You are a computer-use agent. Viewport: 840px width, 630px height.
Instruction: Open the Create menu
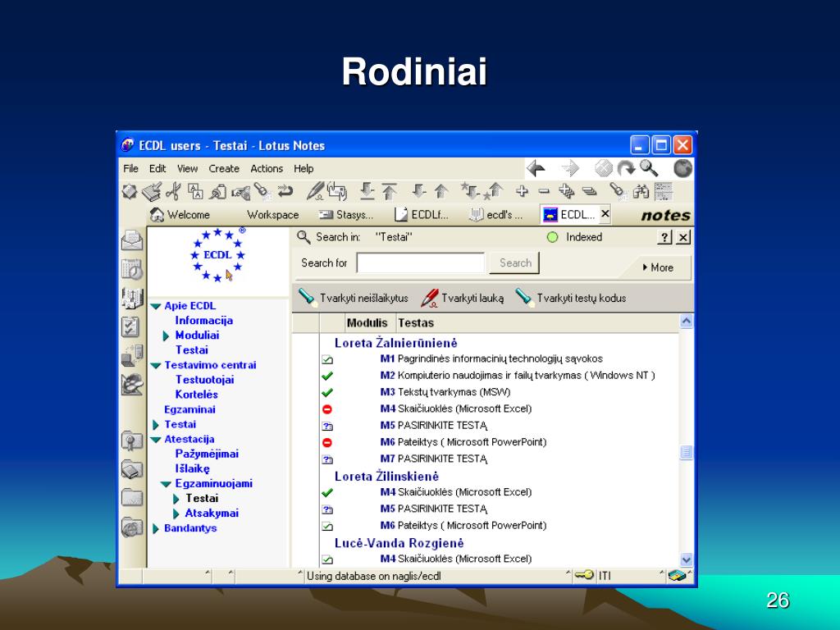click(x=224, y=169)
